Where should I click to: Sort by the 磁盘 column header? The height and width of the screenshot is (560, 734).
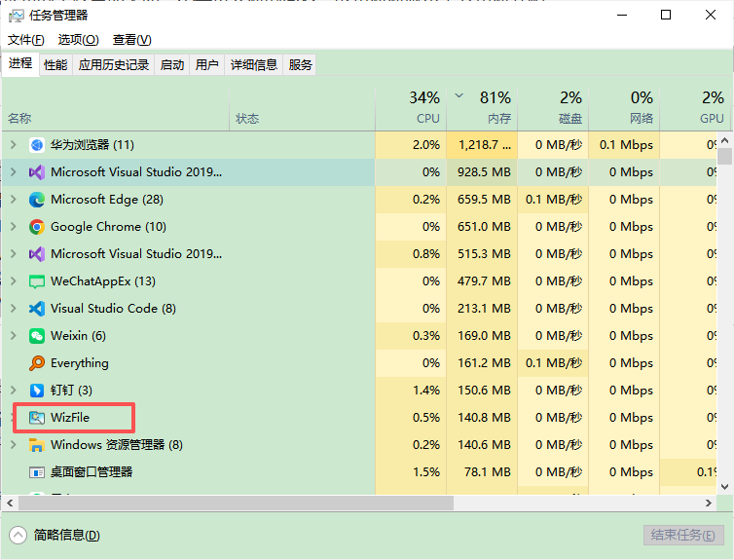pyautogui.click(x=553, y=109)
